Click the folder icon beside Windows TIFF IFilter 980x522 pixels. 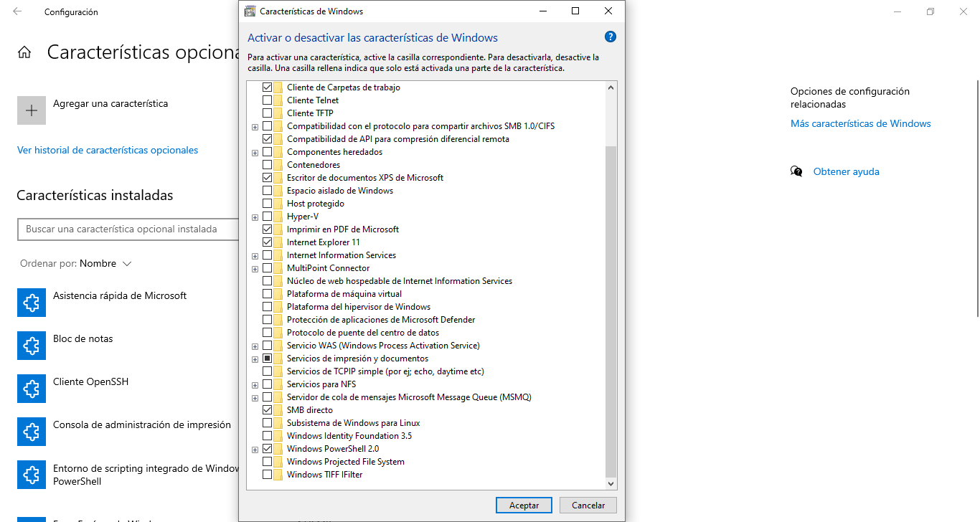278,475
